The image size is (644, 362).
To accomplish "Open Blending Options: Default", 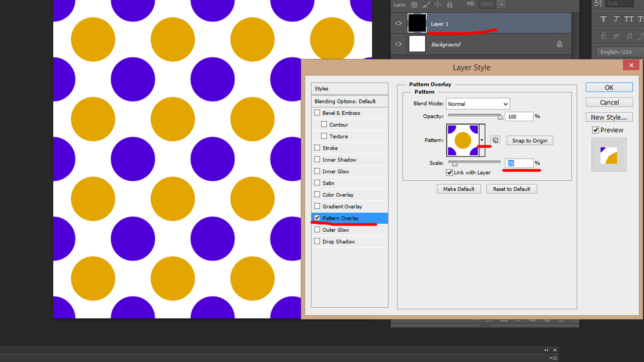I will point(350,101).
